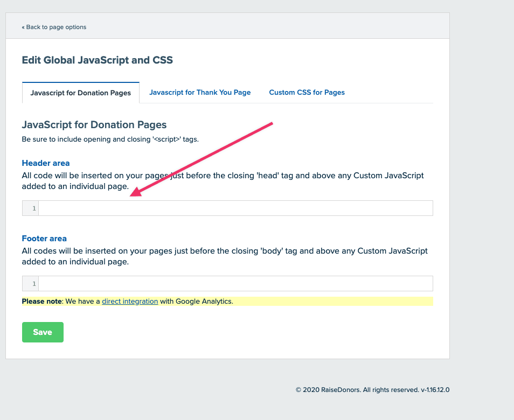Focus the Footer area code editor
This screenshot has height=420, width=514.
coord(235,284)
